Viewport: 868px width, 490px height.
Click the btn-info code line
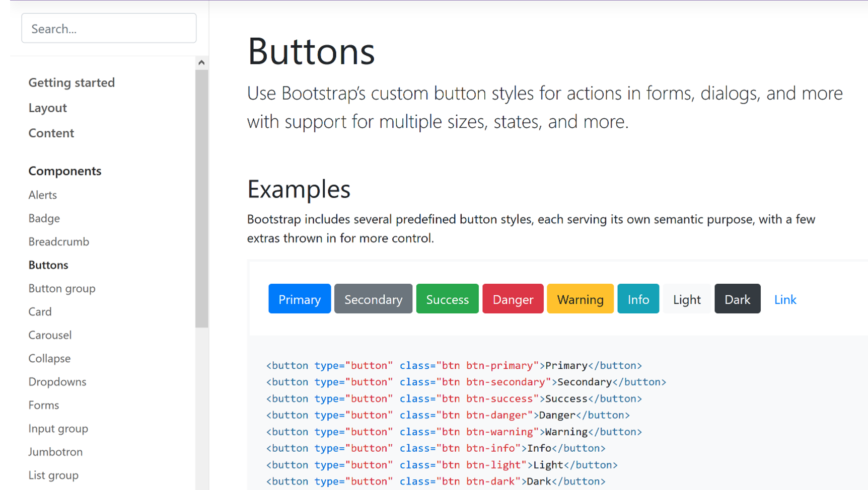[436, 448]
